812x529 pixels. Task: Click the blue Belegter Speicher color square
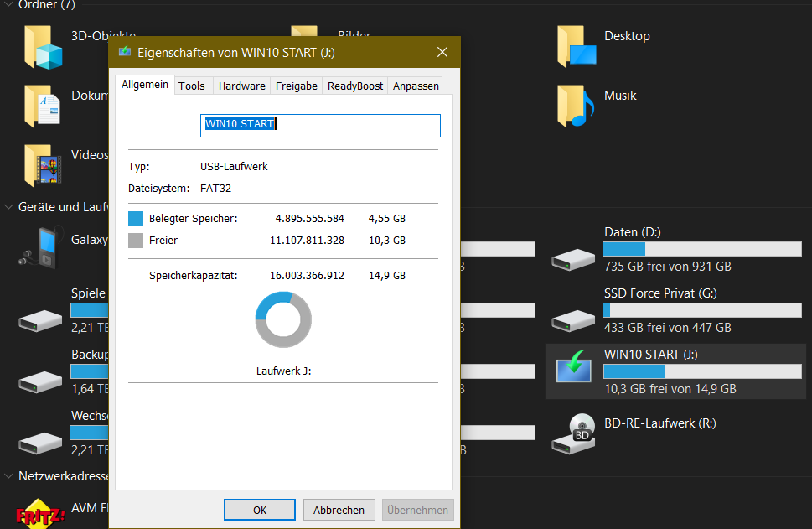(x=136, y=219)
